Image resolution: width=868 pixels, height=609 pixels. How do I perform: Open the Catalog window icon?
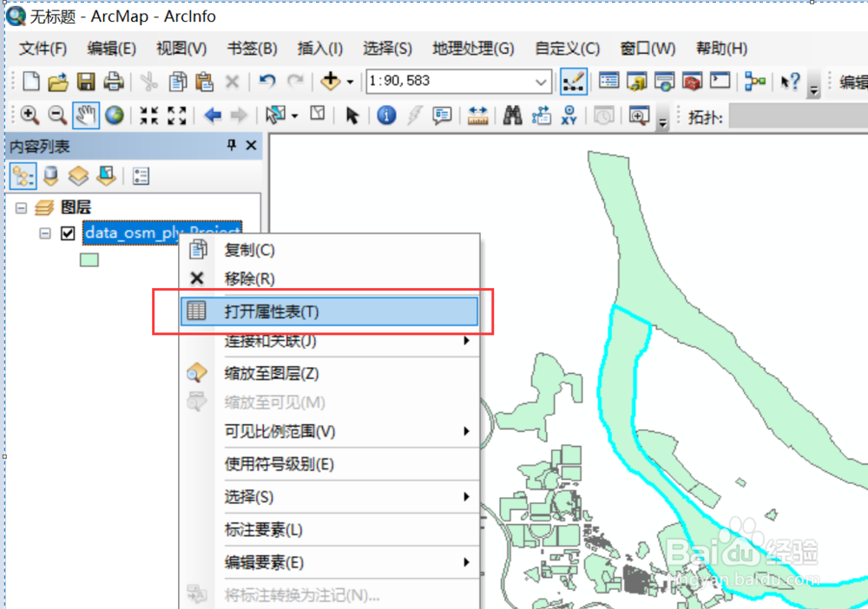pyautogui.click(x=636, y=82)
